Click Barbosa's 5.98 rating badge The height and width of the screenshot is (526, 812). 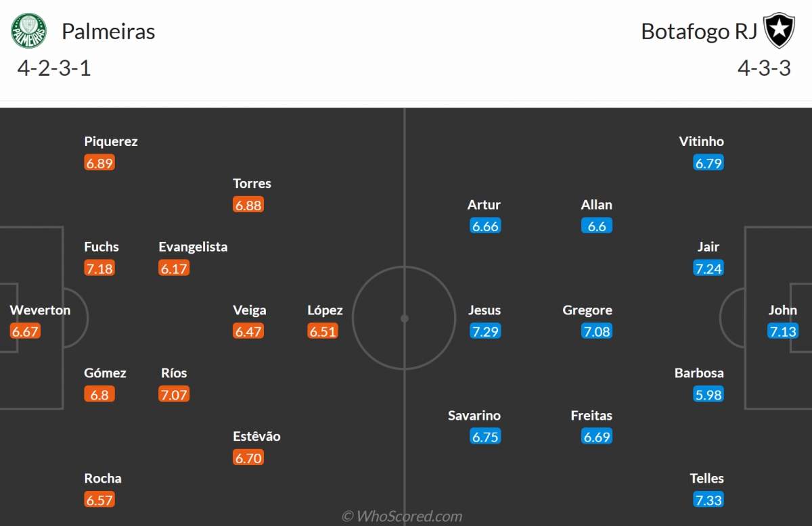708,394
